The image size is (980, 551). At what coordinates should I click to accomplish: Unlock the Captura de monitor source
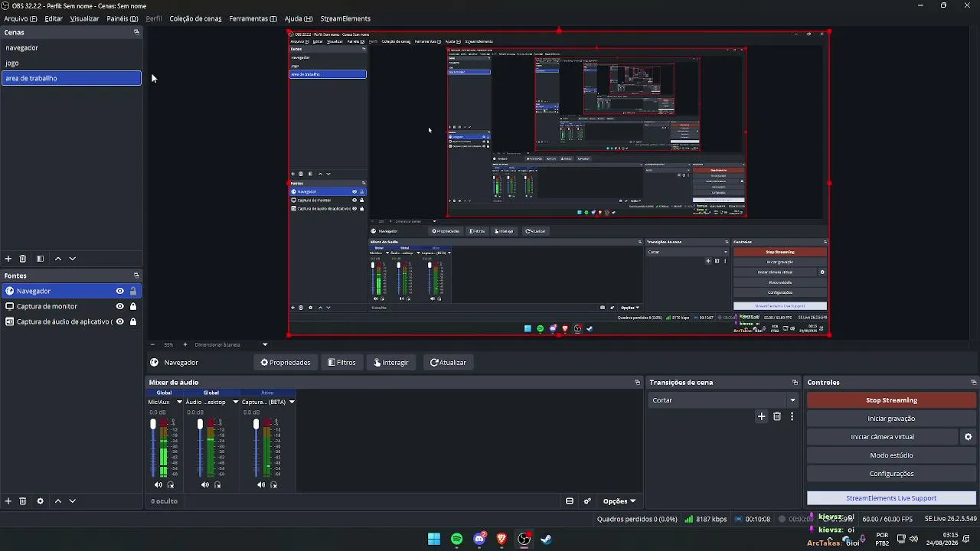(133, 306)
